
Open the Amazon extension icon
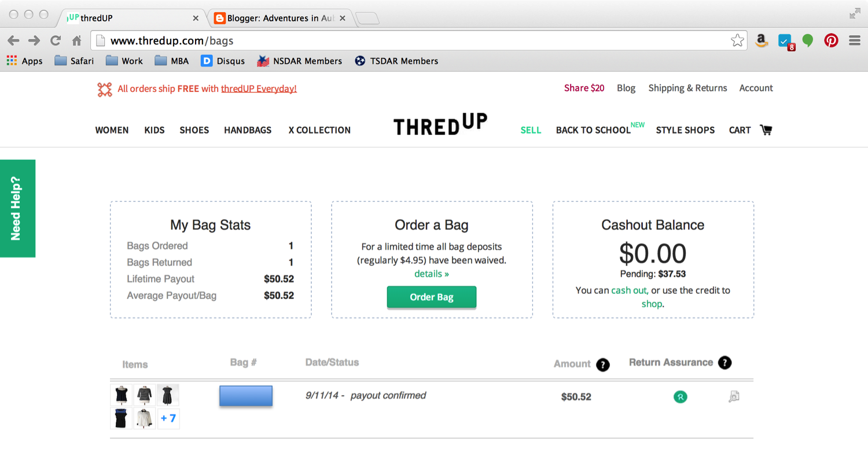tap(762, 40)
